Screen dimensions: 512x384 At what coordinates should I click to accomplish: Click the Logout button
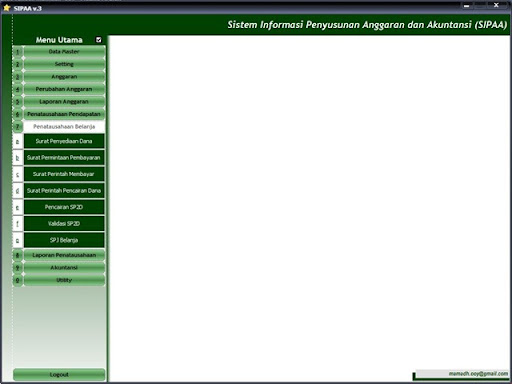pyautogui.click(x=59, y=375)
